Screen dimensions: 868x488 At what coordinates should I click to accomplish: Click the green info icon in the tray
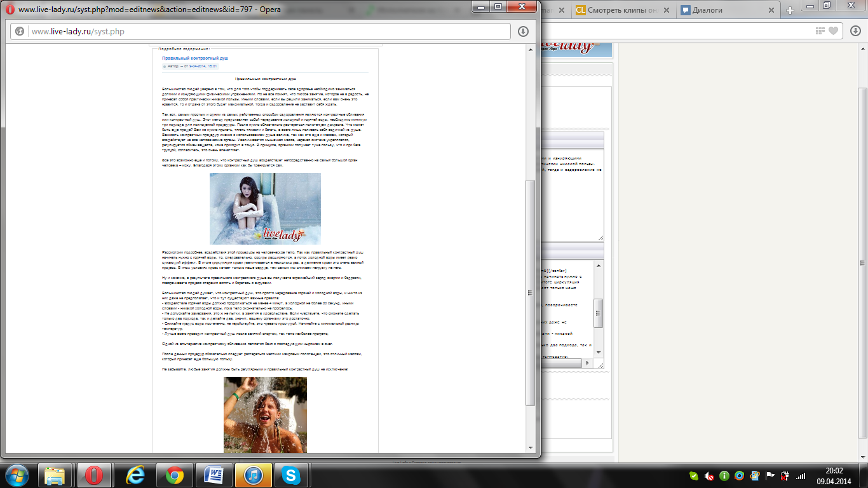tap(724, 476)
